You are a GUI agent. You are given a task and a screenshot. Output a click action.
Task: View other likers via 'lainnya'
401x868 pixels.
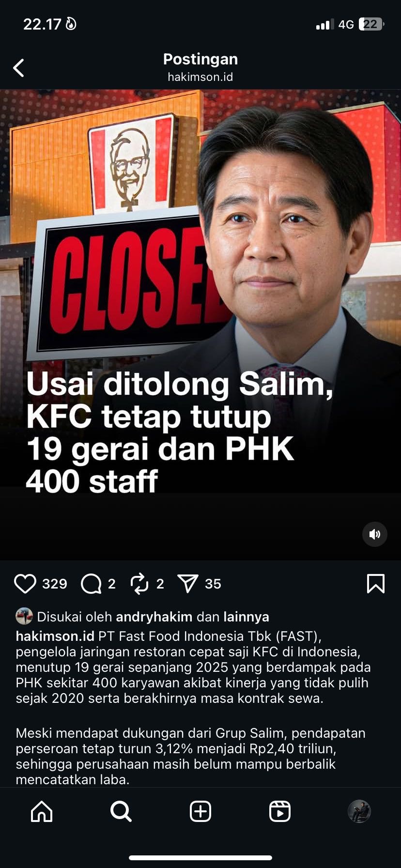[x=246, y=617]
